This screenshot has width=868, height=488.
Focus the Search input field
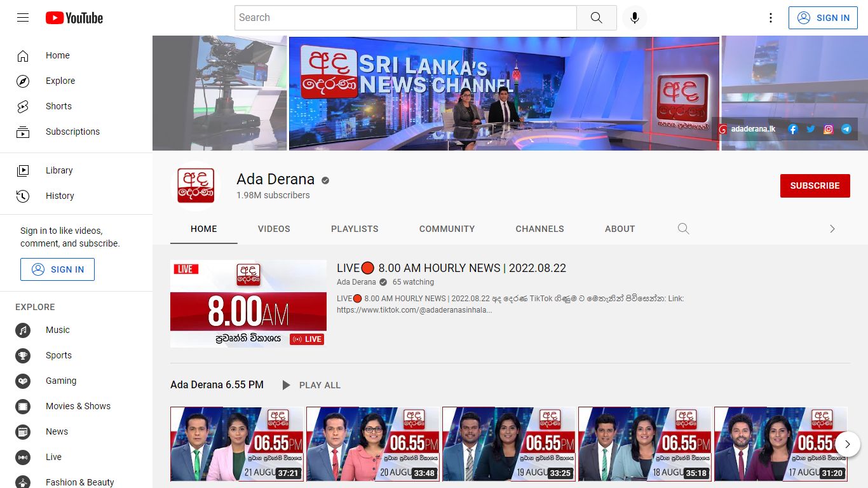(x=405, y=18)
